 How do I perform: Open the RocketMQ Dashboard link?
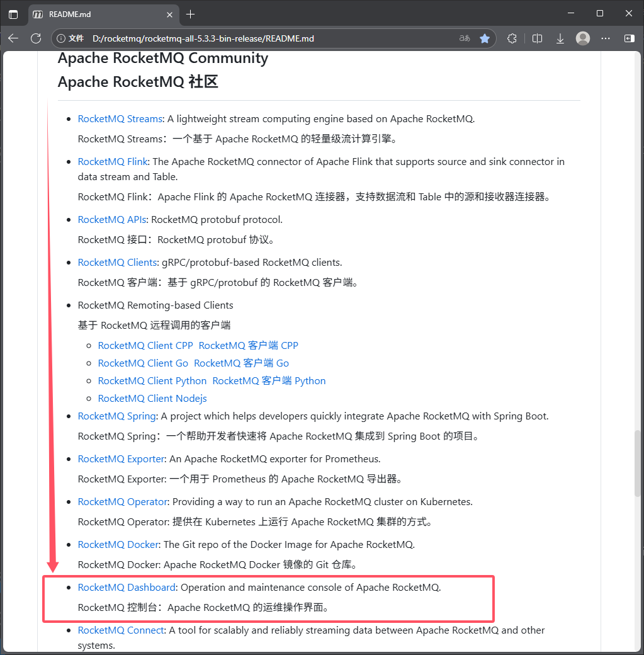[x=126, y=587]
